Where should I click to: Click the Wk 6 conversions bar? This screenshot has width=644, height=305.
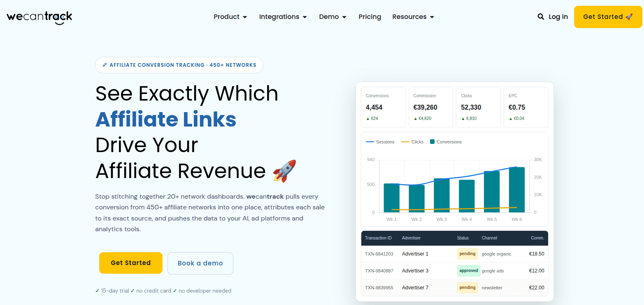(517, 190)
